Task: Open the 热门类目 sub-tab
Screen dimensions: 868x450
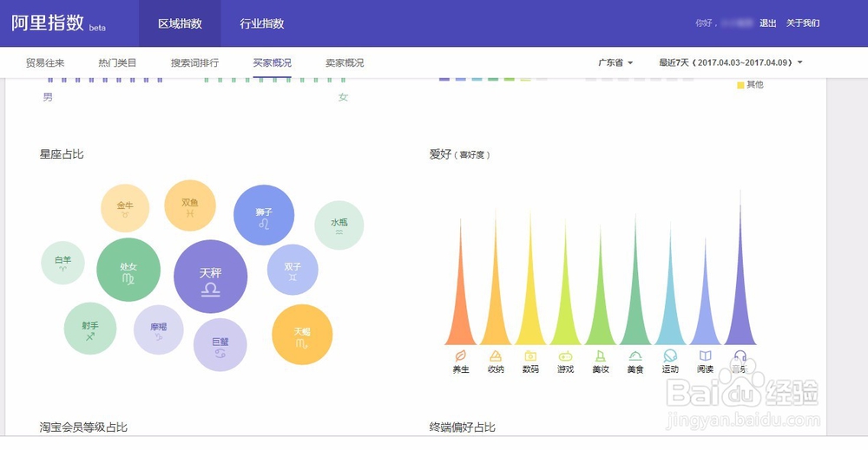Action: click(117, 62)
